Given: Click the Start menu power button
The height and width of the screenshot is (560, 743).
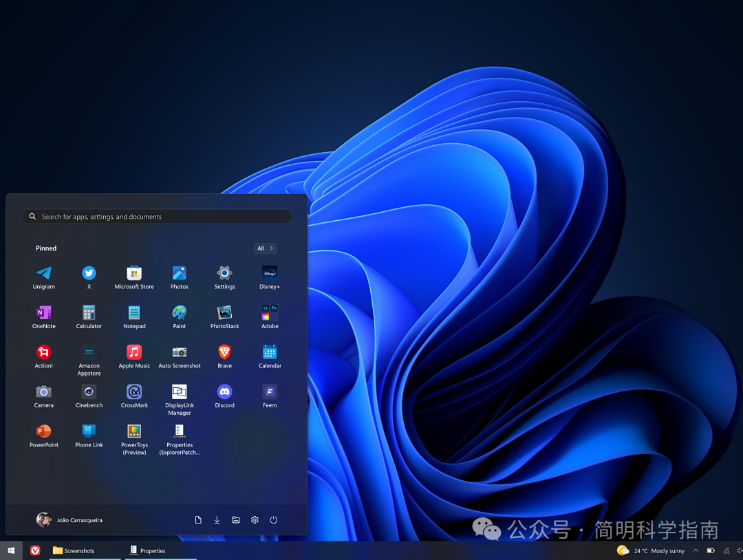Looking at the screenshot, I should [273, 520].
